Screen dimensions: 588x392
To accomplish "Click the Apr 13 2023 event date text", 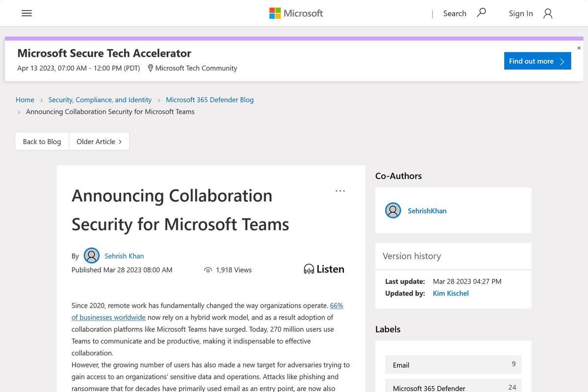I will pyautogui.click(x=78, y=68).
